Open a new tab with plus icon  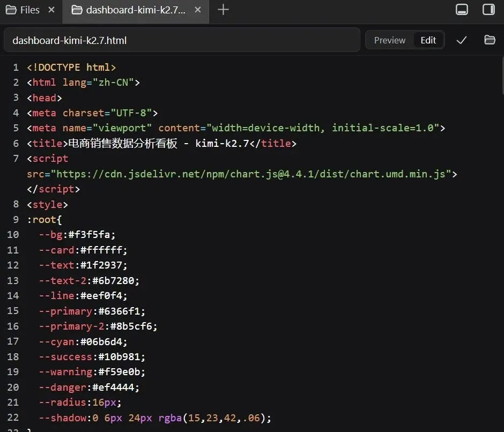click(223, 10)
